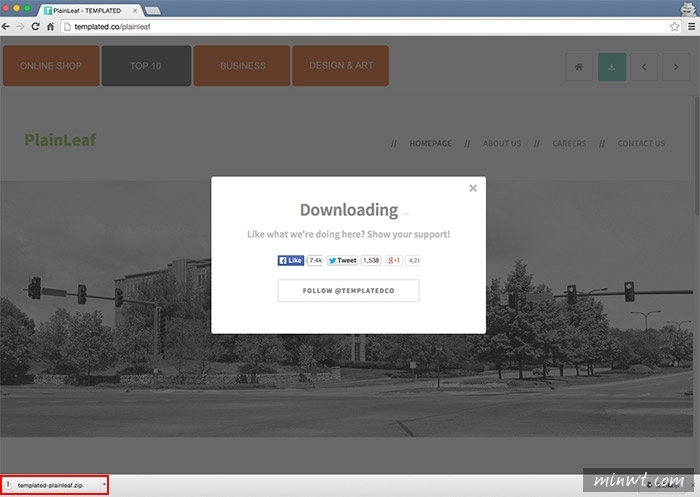Click the browser back arrow
This screenshot has height=497, width=700.
tap(6, 27)
